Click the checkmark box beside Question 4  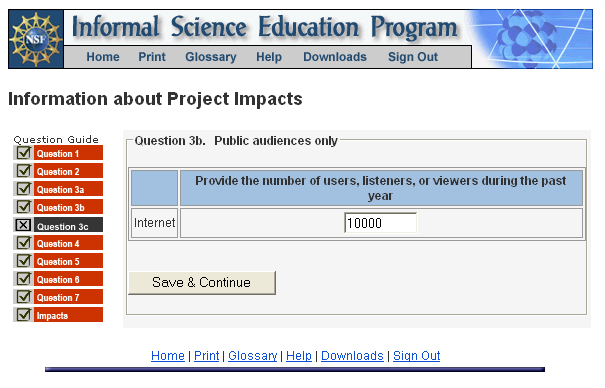(24, 243)
